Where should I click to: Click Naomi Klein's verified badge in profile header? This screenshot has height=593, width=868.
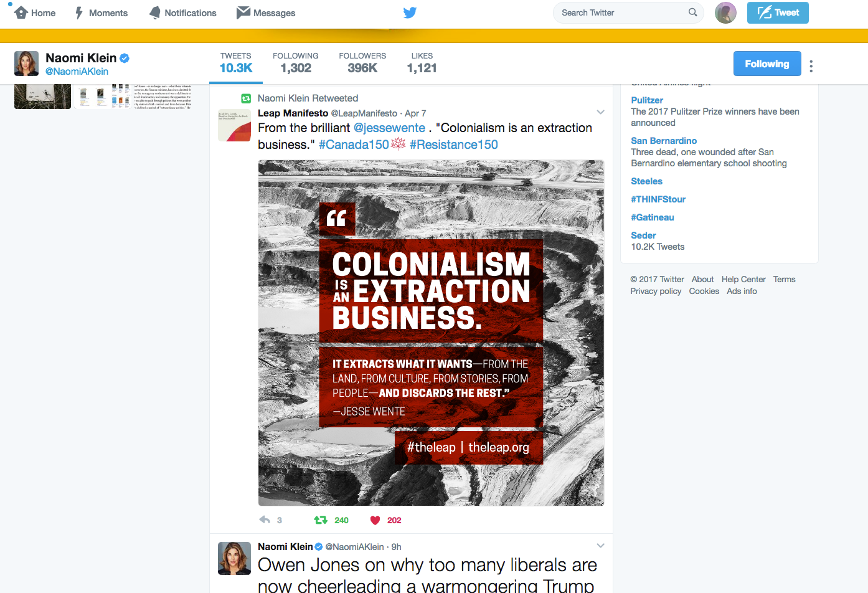click(x=125, y=58)
